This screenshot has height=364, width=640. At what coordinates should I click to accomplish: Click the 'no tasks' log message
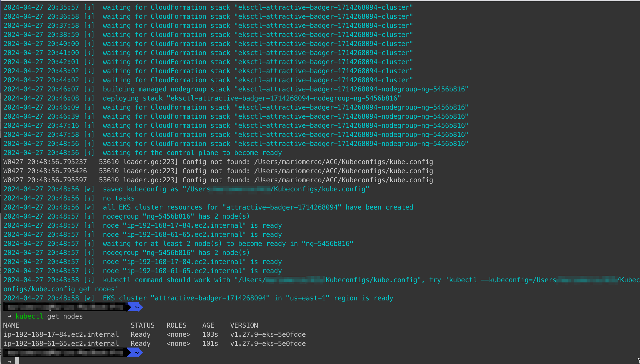119,198
